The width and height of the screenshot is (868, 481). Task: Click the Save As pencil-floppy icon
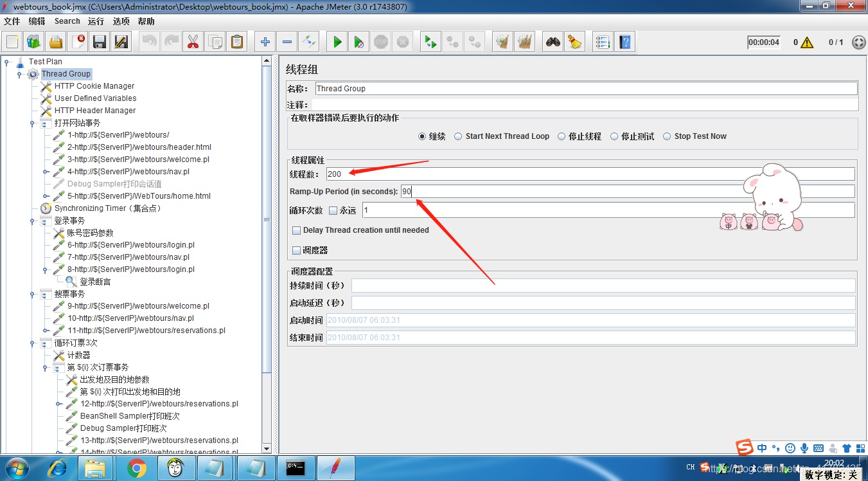pyautogui.click(x=121, y=42)
